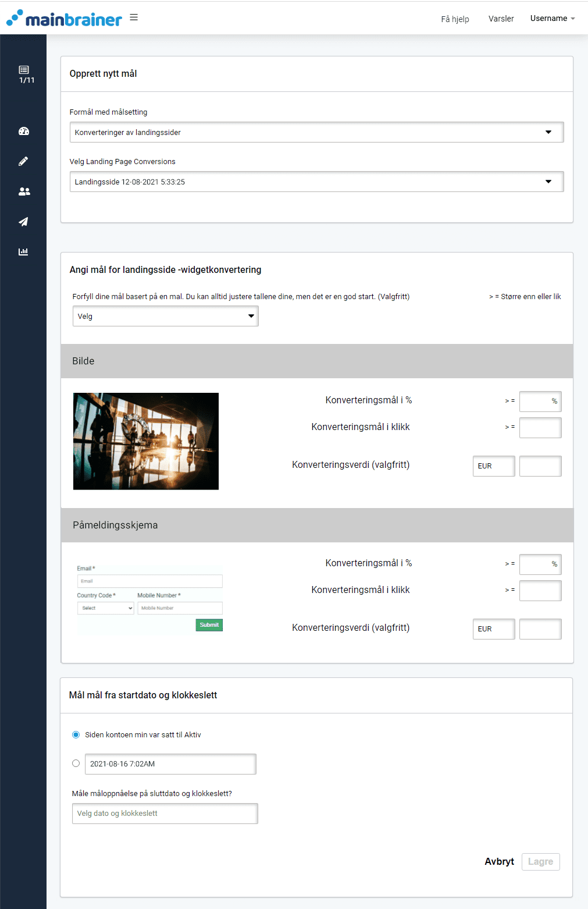Select 'Siden kontoen min var satt til Aktiv'
Viewport: 588px width, 909px height.
coord(76,734)
